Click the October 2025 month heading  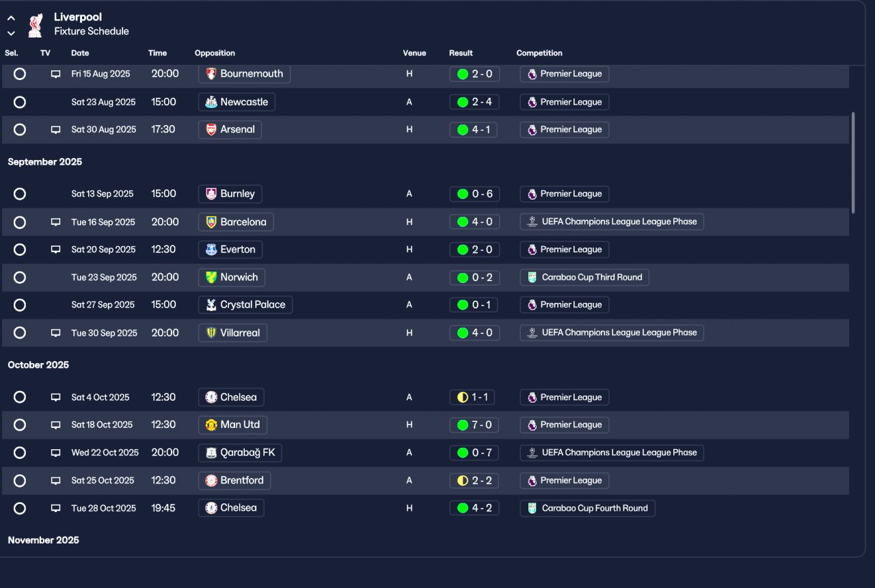(38, 365)
